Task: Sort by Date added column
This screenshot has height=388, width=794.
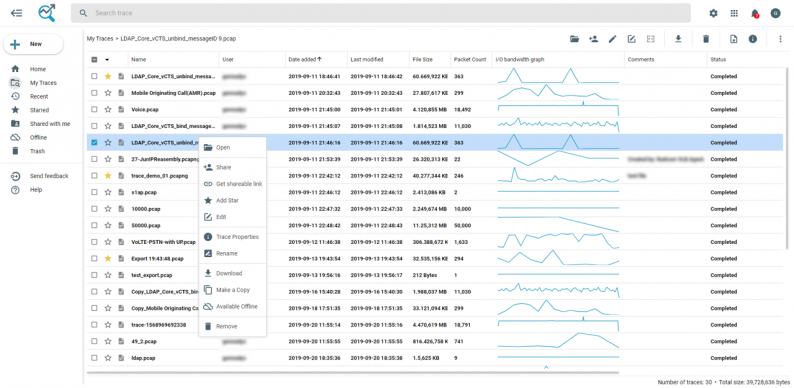Action: coord(305,59)
